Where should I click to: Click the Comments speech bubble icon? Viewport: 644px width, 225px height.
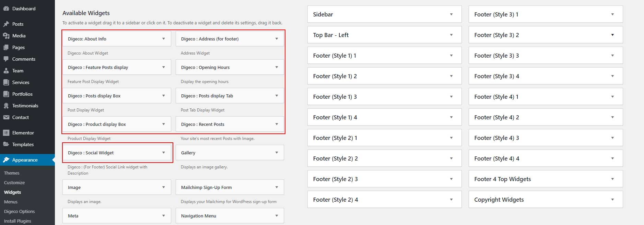point(6,59)
